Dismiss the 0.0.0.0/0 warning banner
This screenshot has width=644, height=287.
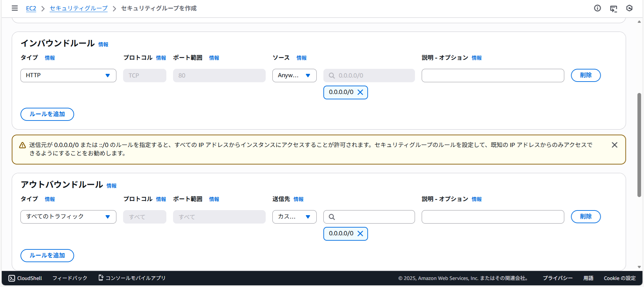pyautogui.click(x=614, y=145)
